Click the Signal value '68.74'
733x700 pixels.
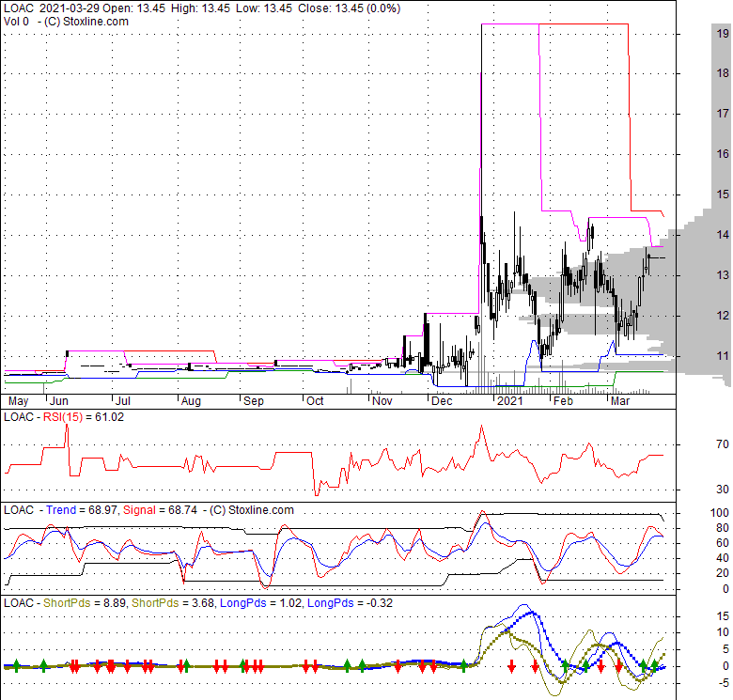coord(182,510)
